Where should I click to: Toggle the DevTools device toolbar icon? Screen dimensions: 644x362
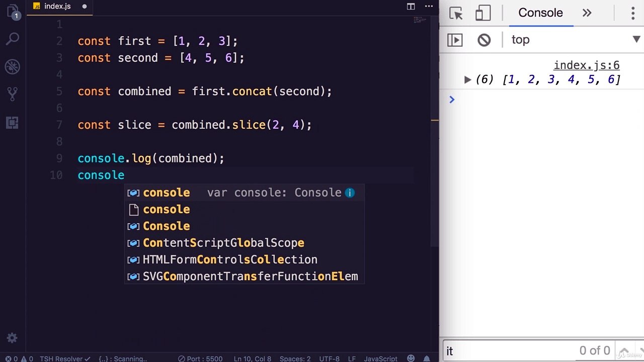[483, 13]
